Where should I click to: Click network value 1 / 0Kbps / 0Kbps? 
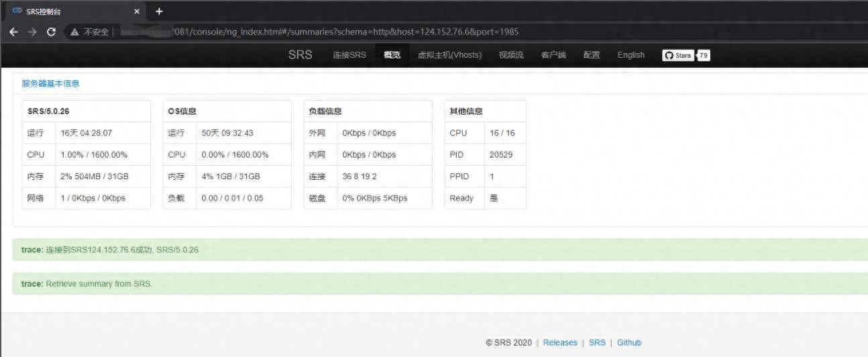(93, 198)
